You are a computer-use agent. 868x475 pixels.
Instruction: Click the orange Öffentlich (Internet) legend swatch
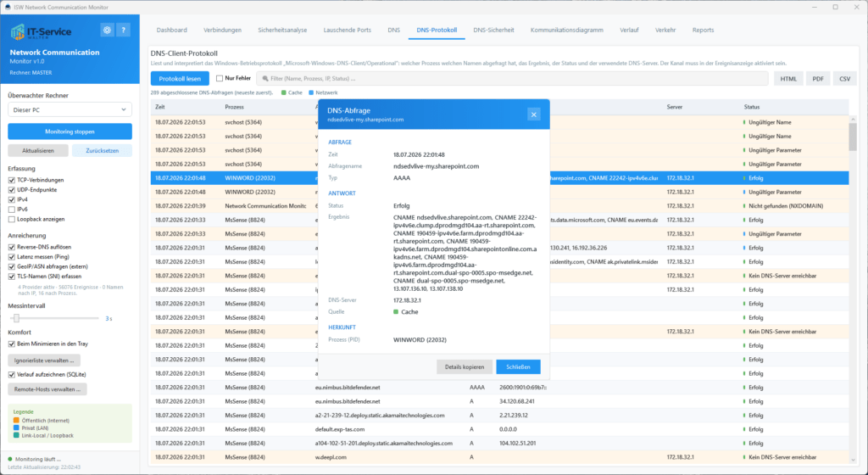[x=16, y=420]
